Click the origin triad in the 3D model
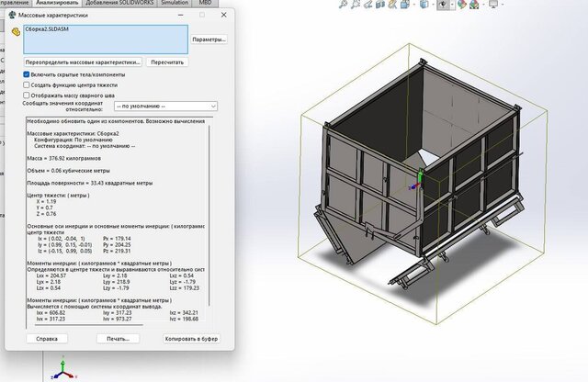The width and height of the screenshot is (588, 382). 417,182
